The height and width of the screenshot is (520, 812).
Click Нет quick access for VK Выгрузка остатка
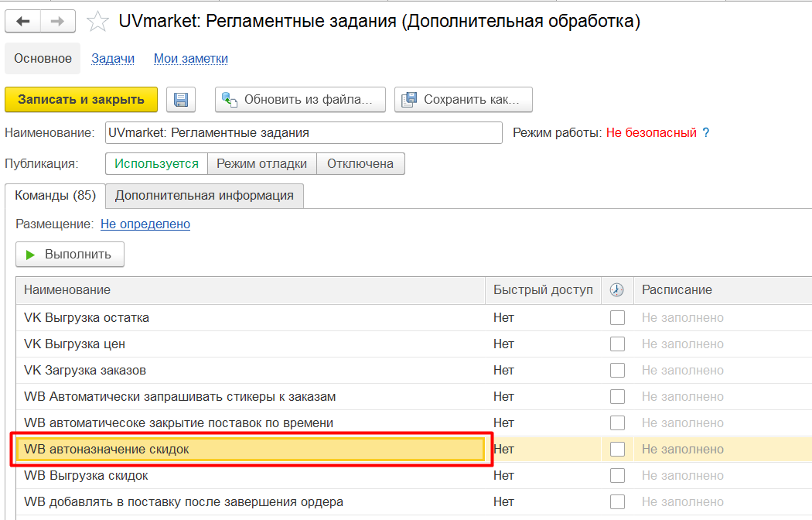tap(503, 317)
